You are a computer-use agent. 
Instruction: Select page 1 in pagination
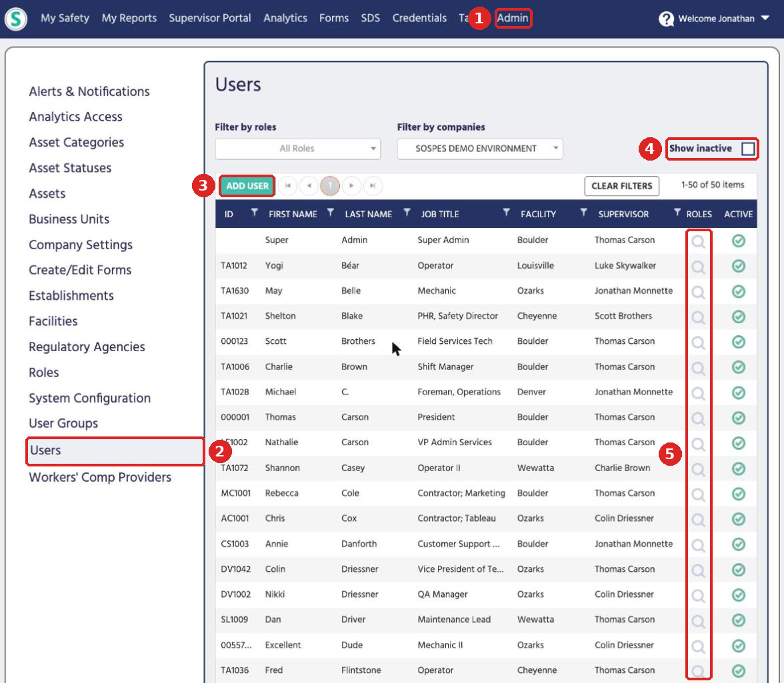pyautogui.click(x=330, y=186)
